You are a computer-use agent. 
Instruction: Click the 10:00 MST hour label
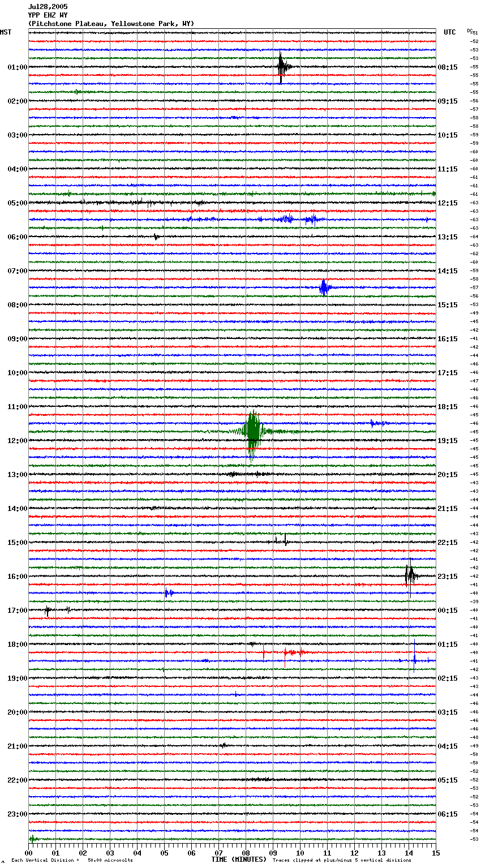pos(18,373)
